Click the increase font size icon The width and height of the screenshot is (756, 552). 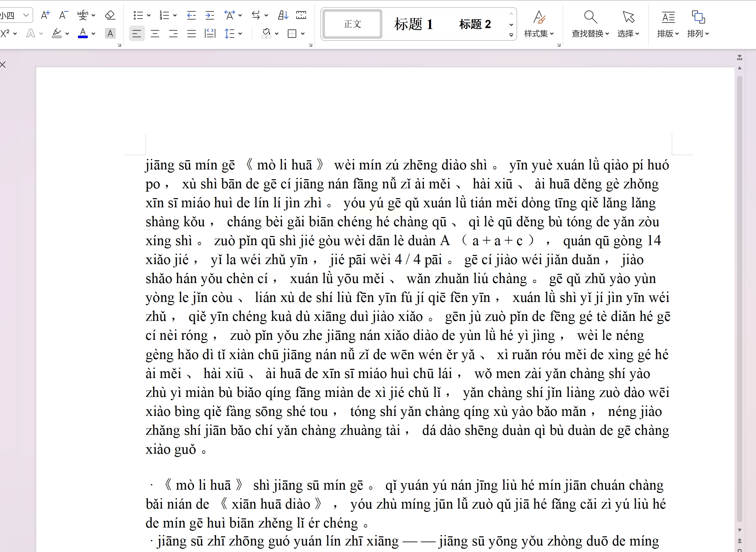(x=45, y=15)
